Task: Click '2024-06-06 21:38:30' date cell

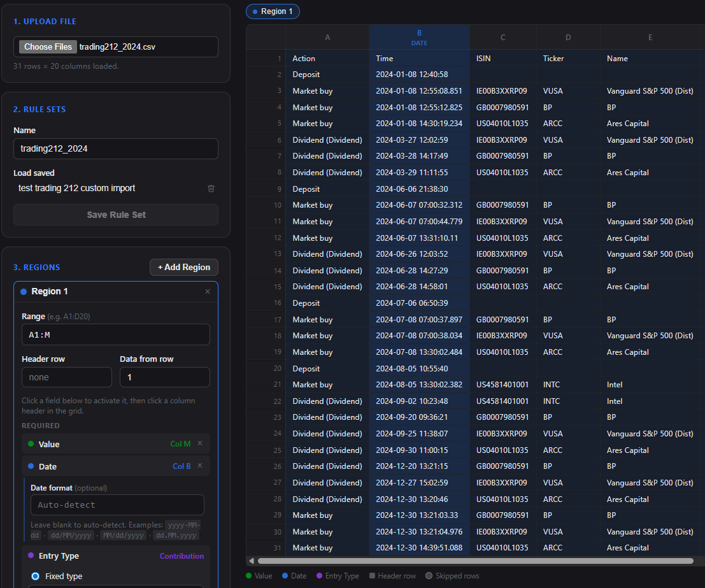Action: (420, 189)
